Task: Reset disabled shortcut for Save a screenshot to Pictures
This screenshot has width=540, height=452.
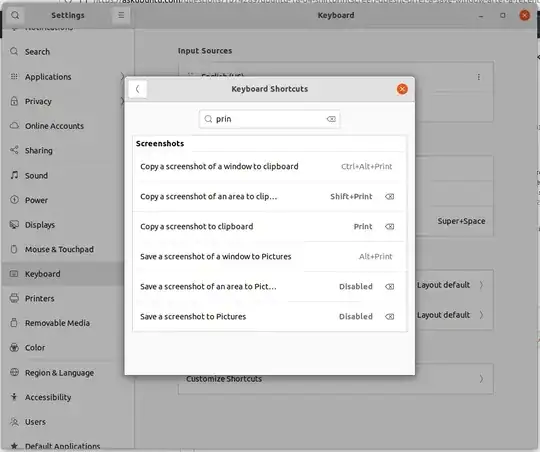Action: 390,317
